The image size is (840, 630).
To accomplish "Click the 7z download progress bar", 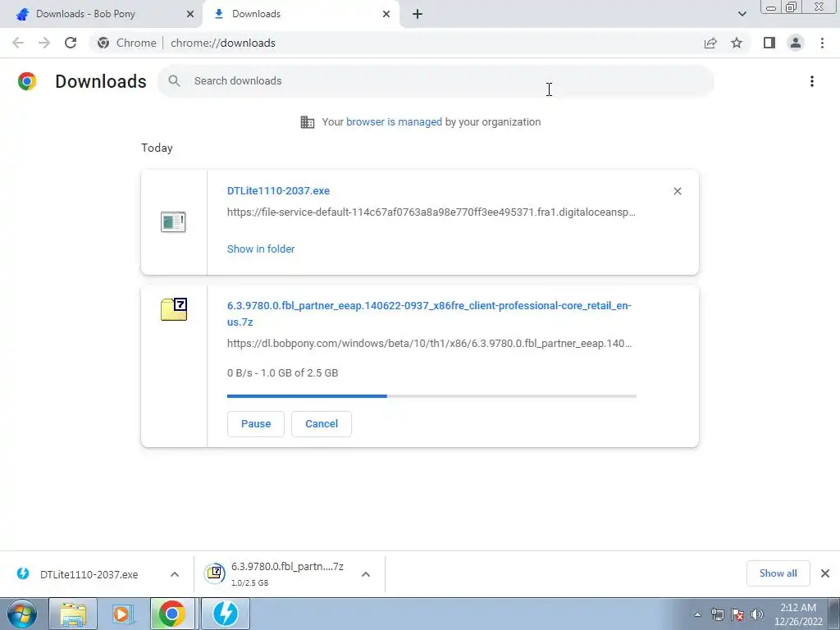I will (431, 396).
